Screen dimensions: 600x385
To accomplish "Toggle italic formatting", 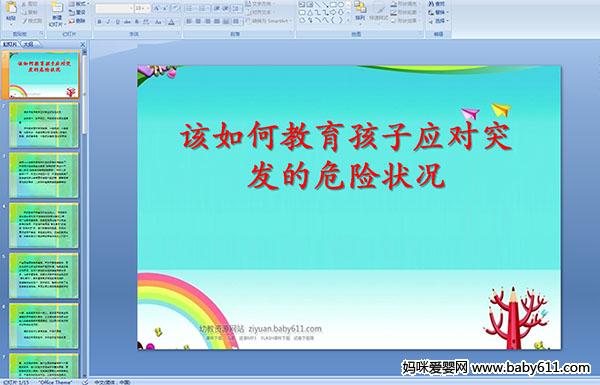I will 108,22.
